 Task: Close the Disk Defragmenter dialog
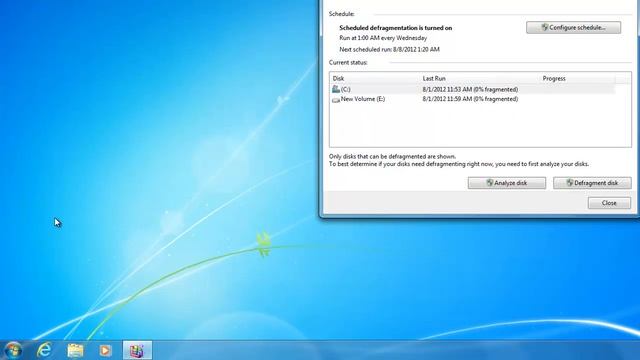pos(609,203)
